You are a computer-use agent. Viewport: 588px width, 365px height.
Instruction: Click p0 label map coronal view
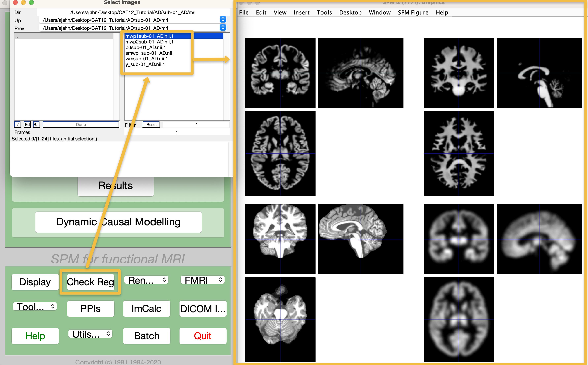(280, 239)
